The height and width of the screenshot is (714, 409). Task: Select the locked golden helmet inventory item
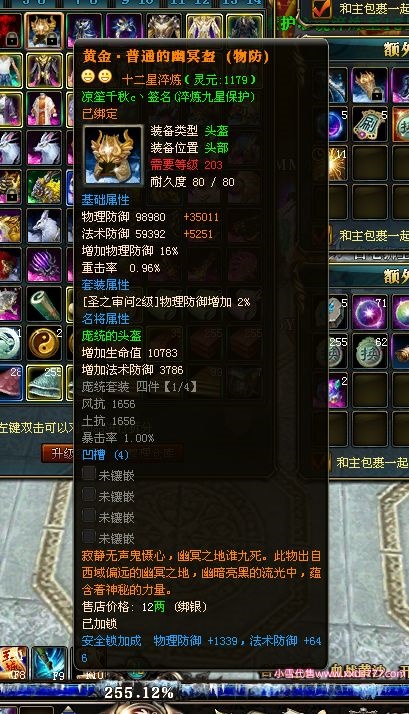click(x=44, y=31)
